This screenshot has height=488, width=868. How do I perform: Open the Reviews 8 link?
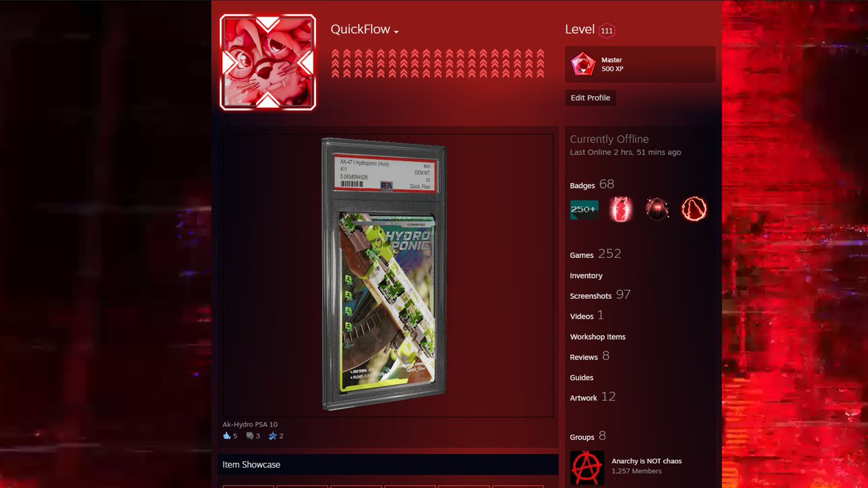590,356
